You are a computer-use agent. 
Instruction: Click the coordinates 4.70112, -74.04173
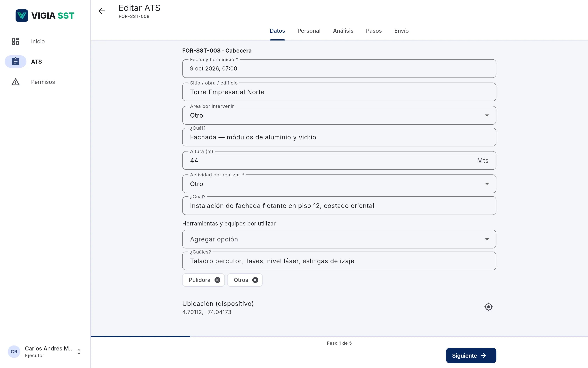pyautogui.click(x=207, y=312)
